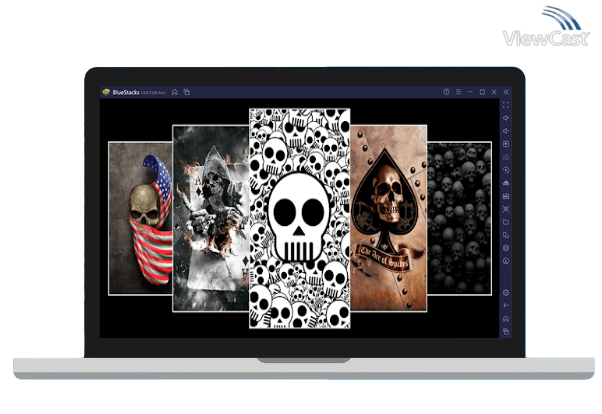Open the BlueStacks hamburger menu
Viewport: 602px width, 414px height.
click(458, 92)
